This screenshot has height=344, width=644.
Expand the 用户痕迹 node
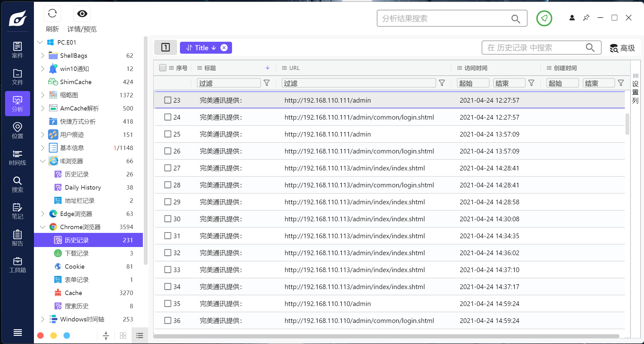43,135
